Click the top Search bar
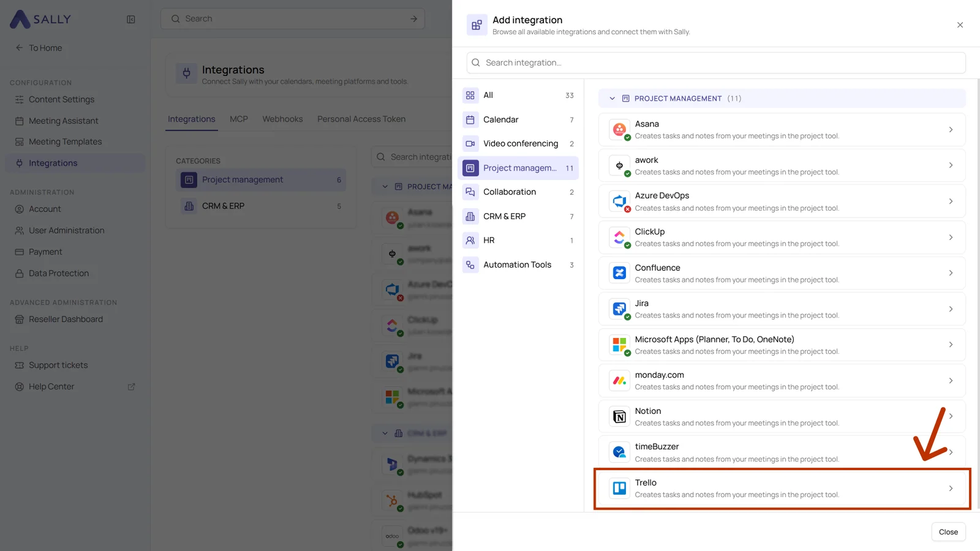The width and height of the screenshot is (980, 551). (293, 19)
